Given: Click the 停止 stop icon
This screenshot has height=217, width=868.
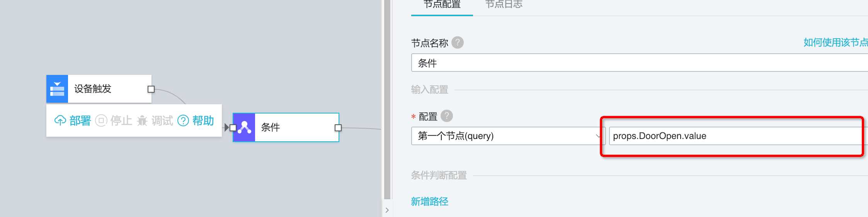Looking at the screenshot, I should click(x=101, y=120).
